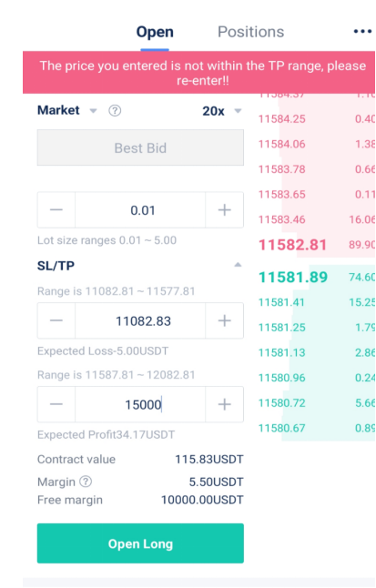Decrease take profit price with minus
Screen dimensions: 376x588
coord(56,404)
